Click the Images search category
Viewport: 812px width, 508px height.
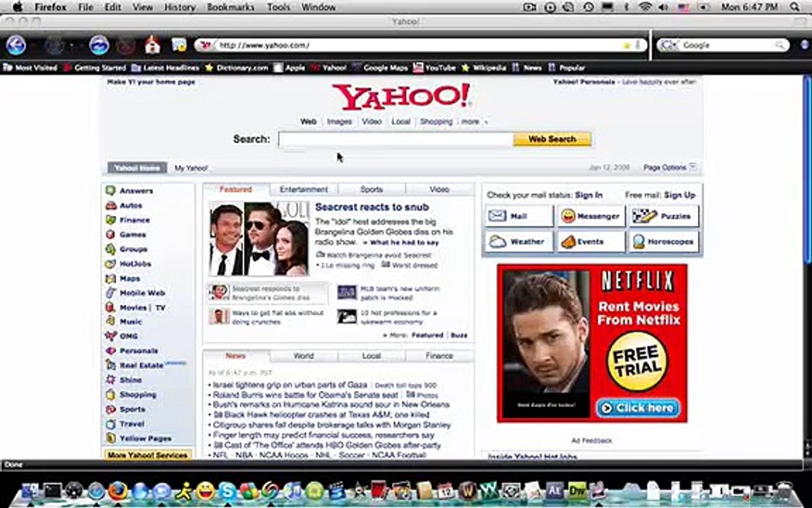click(x=339, y=122)
